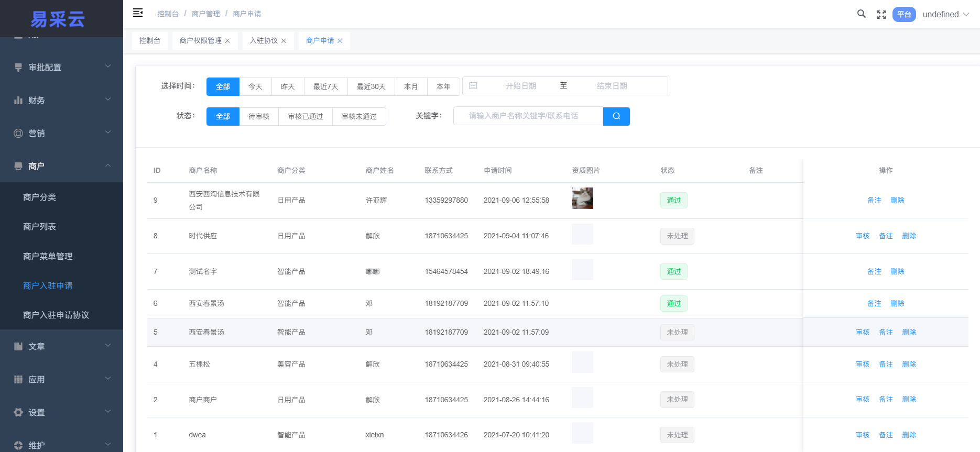Click 商户管理 breadcrumb link
This screenshot has height=452, width=980.
[206, 14]
